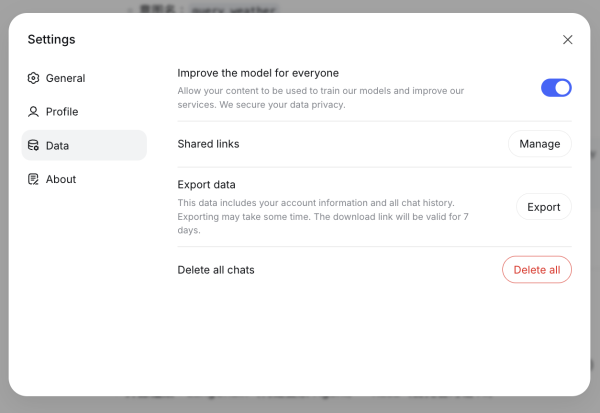The width and height of the screenshot is (600, 413).
Task: Click the About info icon
Action: click(x=34, y=180)
